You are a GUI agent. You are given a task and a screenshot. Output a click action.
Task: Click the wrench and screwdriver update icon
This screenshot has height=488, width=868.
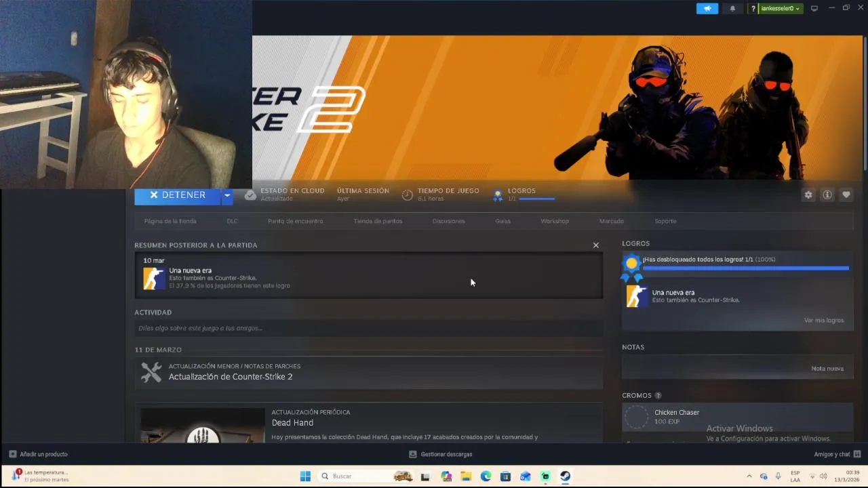151,372
